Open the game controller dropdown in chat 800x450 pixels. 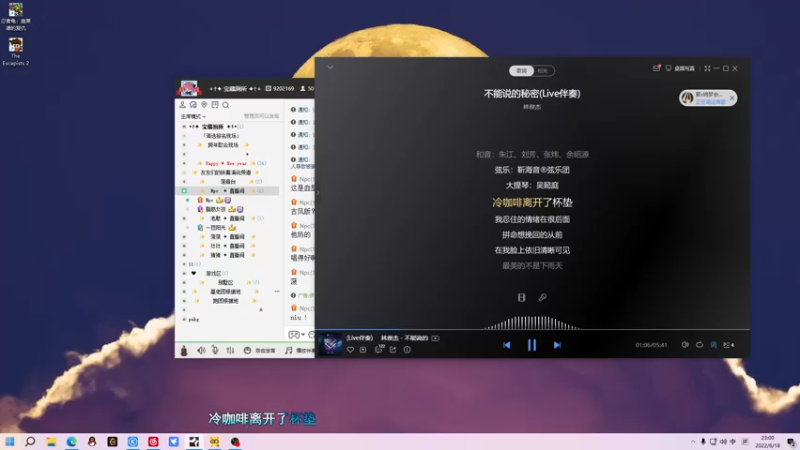coord(296,335)
